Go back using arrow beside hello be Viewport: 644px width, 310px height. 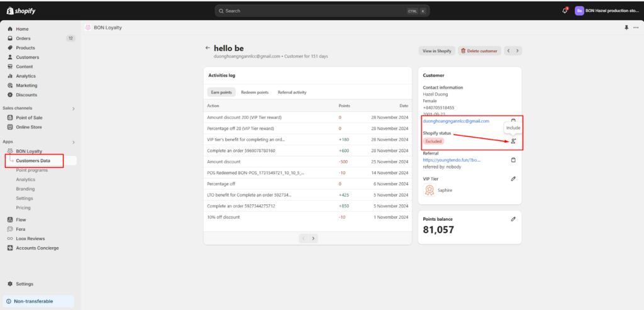pos(208,48)
